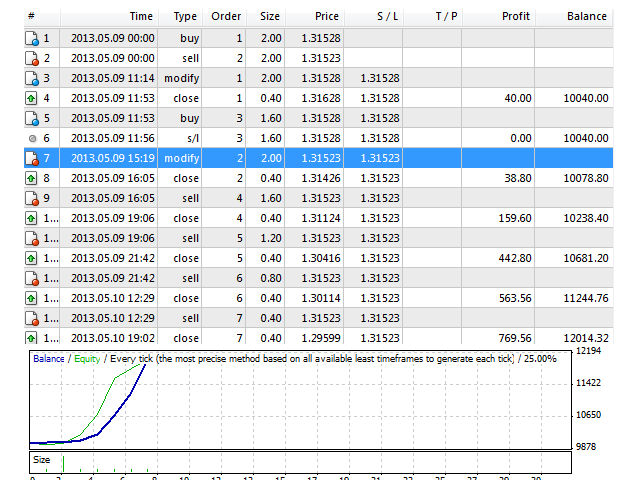Click the green close arrow icon in row 4
Viewport: 640px width, 480px height.
pyautogui.click(x=31, y=98)
